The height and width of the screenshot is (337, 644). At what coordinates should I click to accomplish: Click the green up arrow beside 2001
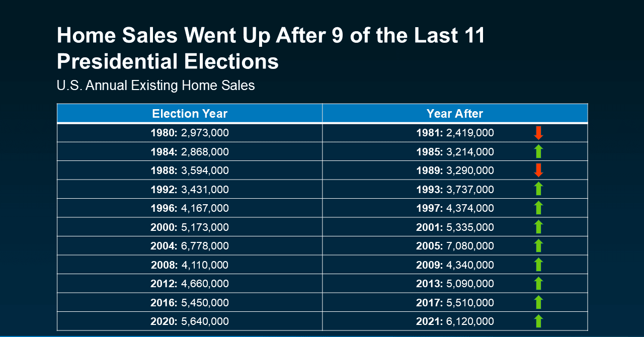point(538,227)
